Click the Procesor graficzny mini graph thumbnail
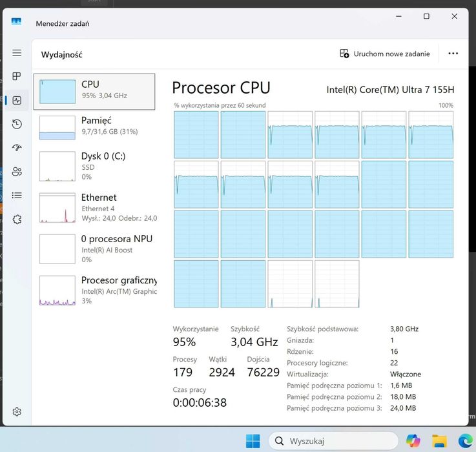This screenshot has height=452, width=476. [x=57, y=290]
